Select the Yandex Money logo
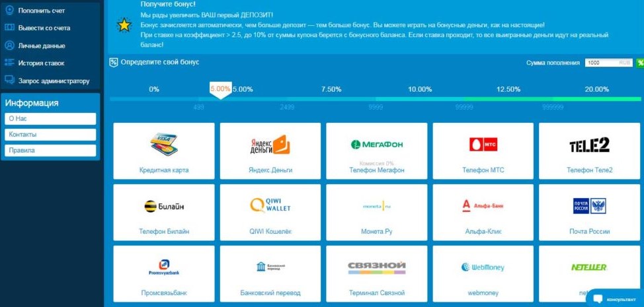The image size is (644, 307). pyautogui.click(x=270, y=144)
